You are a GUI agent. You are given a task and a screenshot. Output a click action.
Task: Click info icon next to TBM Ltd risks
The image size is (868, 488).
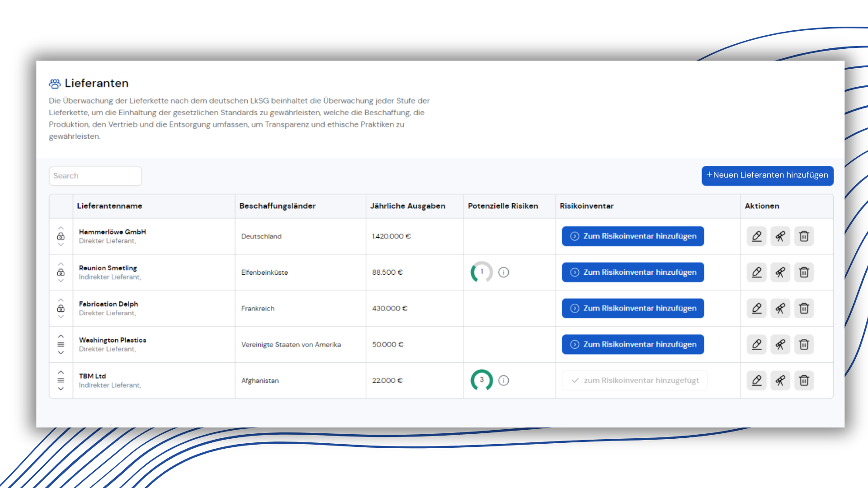(x=504, y=380)
